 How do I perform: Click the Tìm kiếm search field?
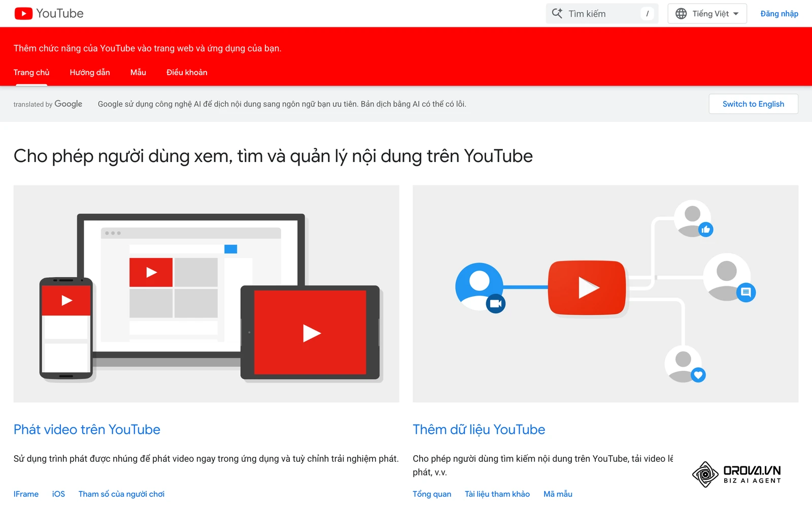[602, 14]
